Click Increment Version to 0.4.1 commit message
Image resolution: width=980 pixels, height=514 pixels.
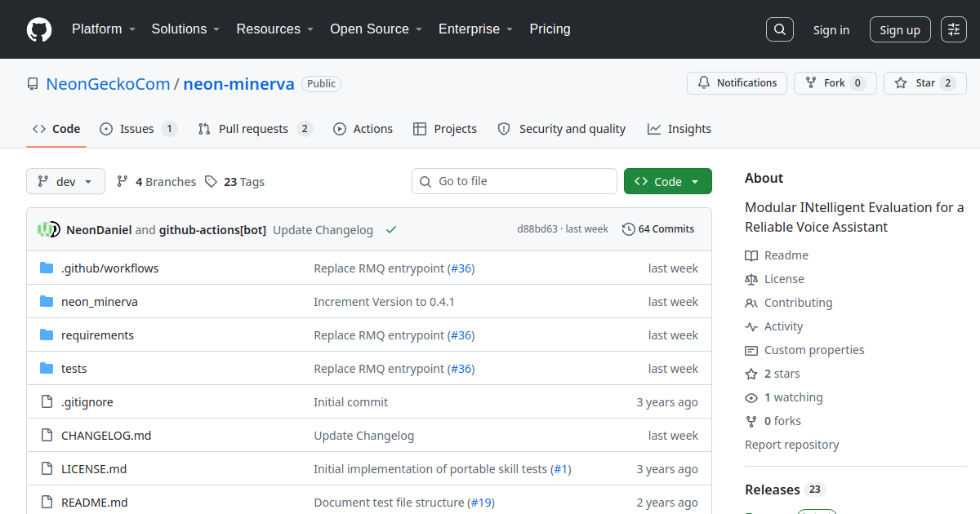coord(384,302)
